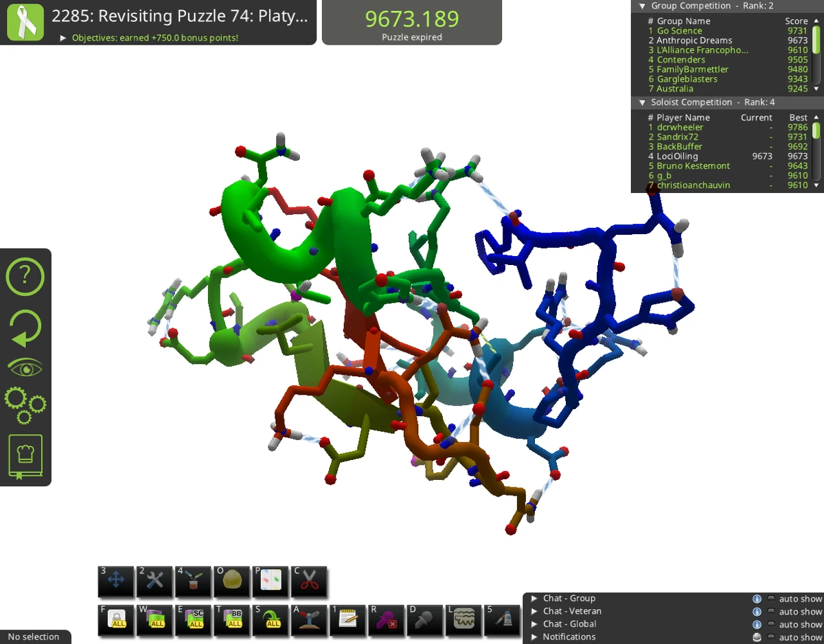
Task: Open Behavior settings with the gears icon
Action: coord(25,406)
